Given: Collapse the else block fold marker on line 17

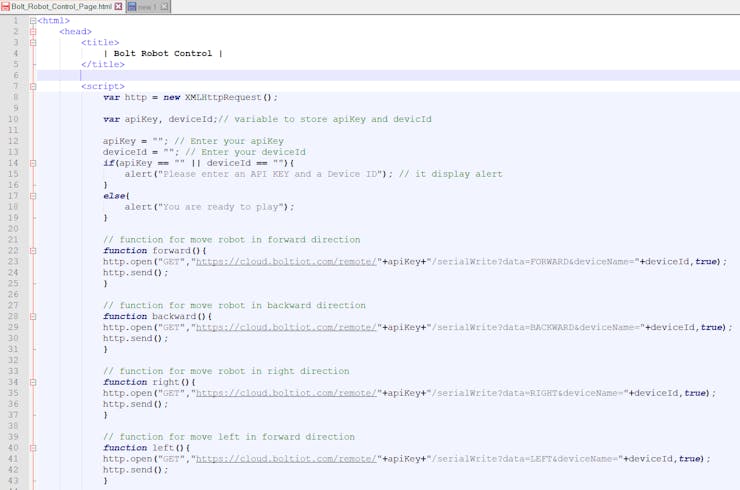Looking at the screenshot, I should (33, 196).
